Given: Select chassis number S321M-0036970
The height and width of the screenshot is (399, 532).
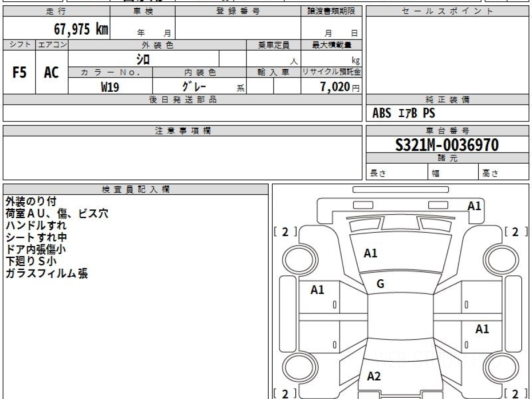Looking at the screenshot, I should coord(447,145).
